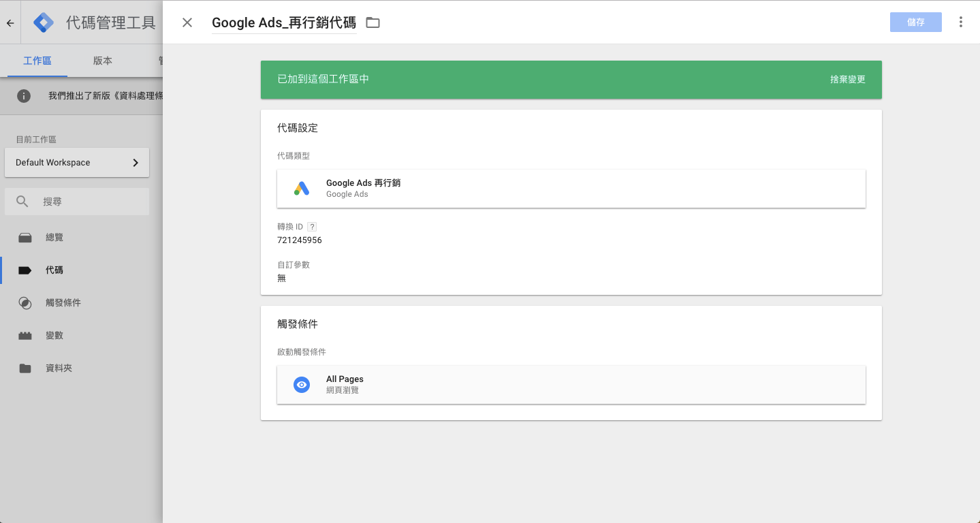Image resolution: width=980 pixels, height=523 pixels.
Task: Click the magnifier search icon
Action: [x=22, y=202]
